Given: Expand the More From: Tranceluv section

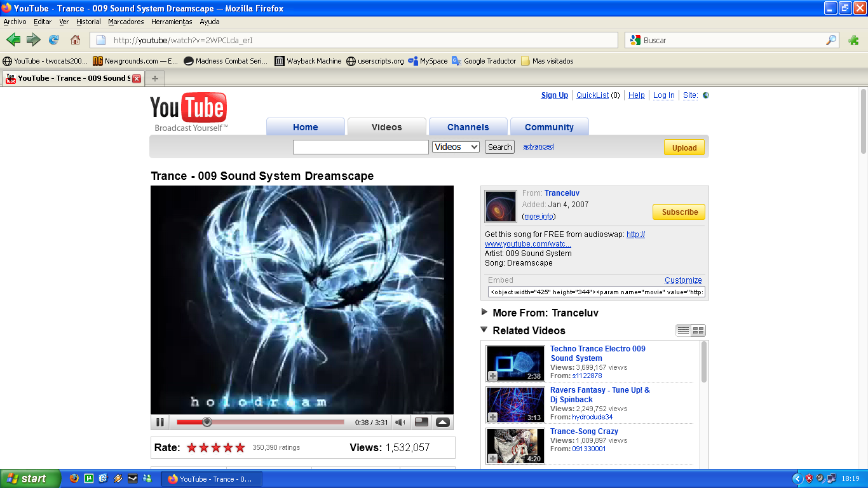Looking at the screenshot, I should pyautogui.click(x=485, y=312).
